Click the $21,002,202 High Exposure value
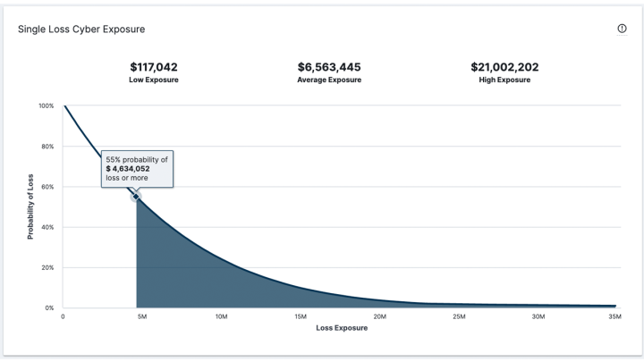The image size is (644, 362). pos(504,67)
